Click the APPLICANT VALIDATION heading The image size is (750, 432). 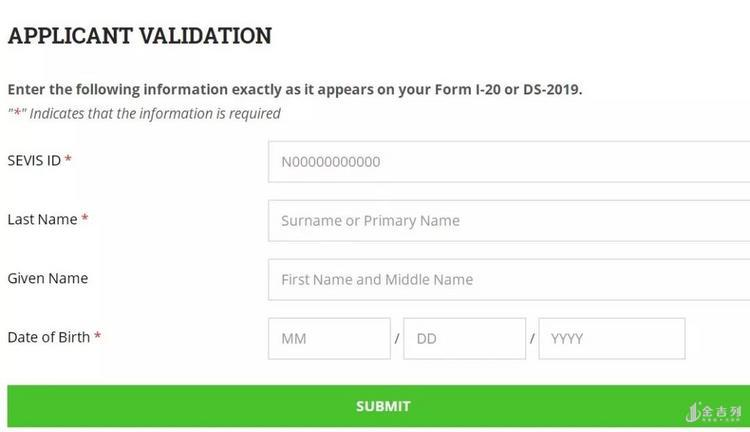[140, 36]
